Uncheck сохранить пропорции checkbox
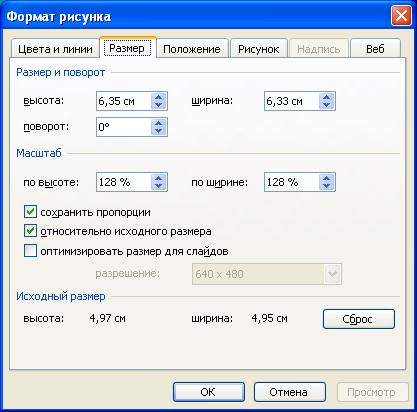Screen dimensions: 417x412 click(30, 212)
